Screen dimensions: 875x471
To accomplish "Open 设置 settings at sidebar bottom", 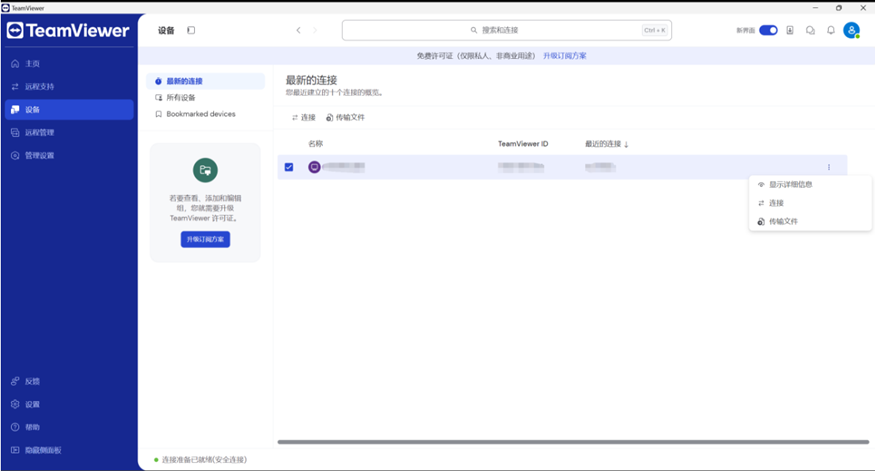I will pos(69,404).
